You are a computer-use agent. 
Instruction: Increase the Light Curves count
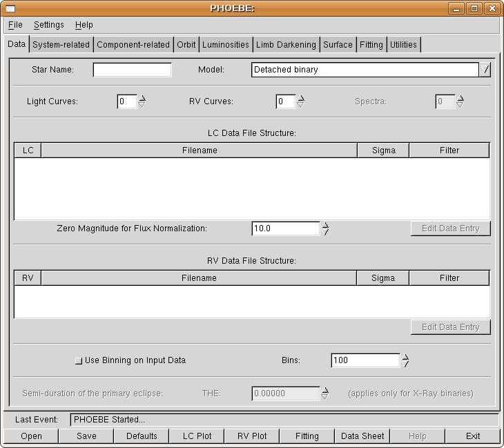pyautogui.click(x=142, y=98)
